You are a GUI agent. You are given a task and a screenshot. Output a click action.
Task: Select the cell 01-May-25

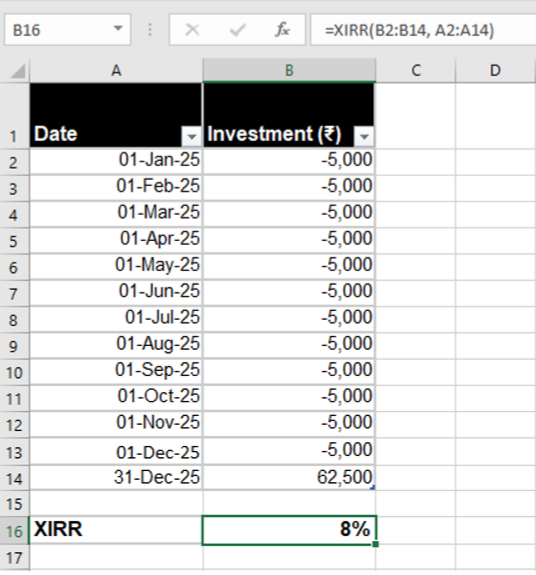(116, 267)
